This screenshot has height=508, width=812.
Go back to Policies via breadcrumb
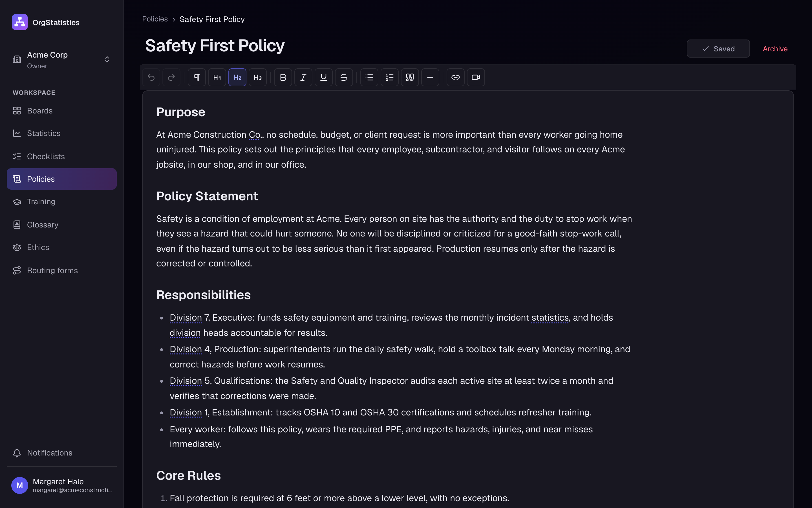[155, 19]
